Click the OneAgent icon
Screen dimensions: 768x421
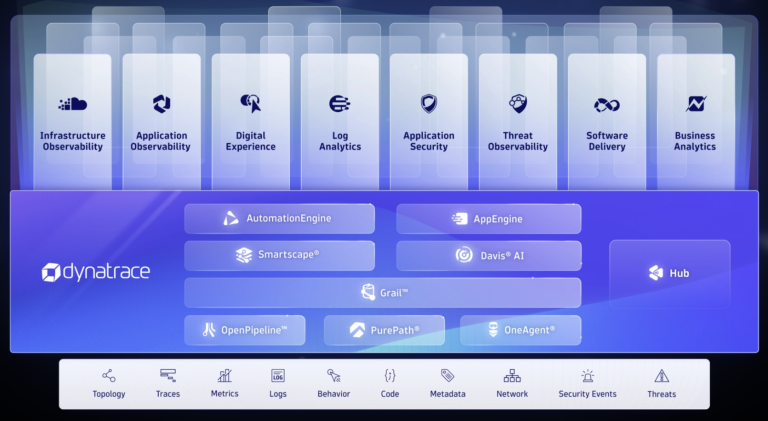click(x=493, y=330)
